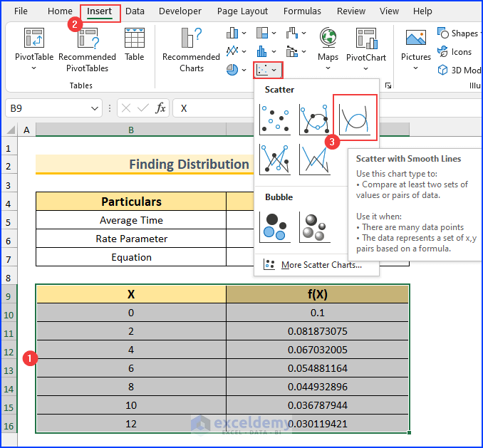Choose Scatter with Smooth Lines and Markers
This screenshot has height=448, width=483.
click(x=314, y=120)
